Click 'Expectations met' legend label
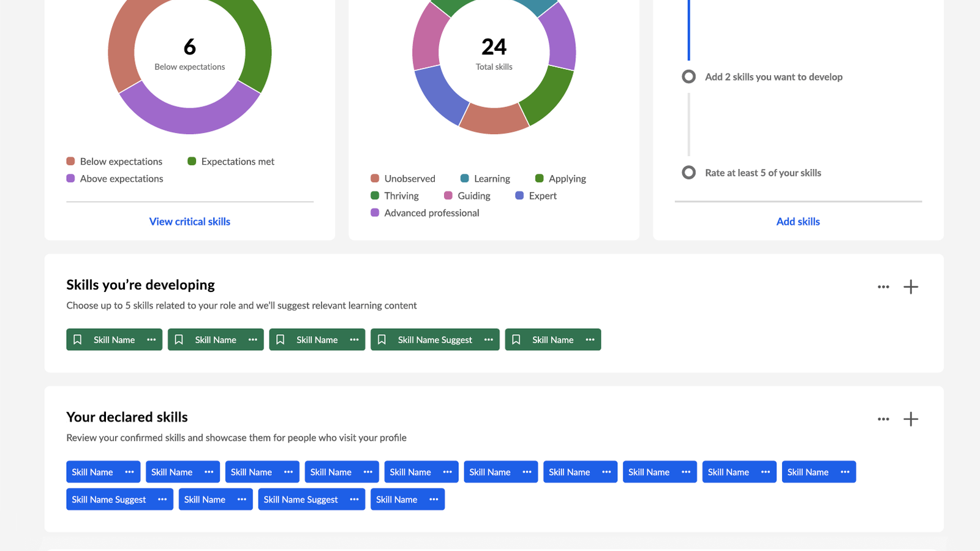 point(238,162)
